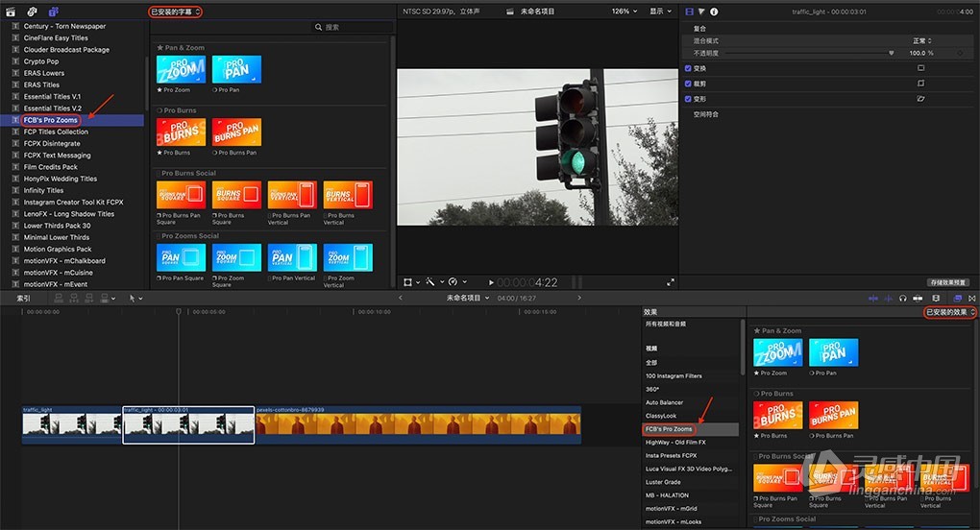Show the Transitions browser icon
Image resolution: width=980 pixels, height=530 pixels.
coord(972,299)
